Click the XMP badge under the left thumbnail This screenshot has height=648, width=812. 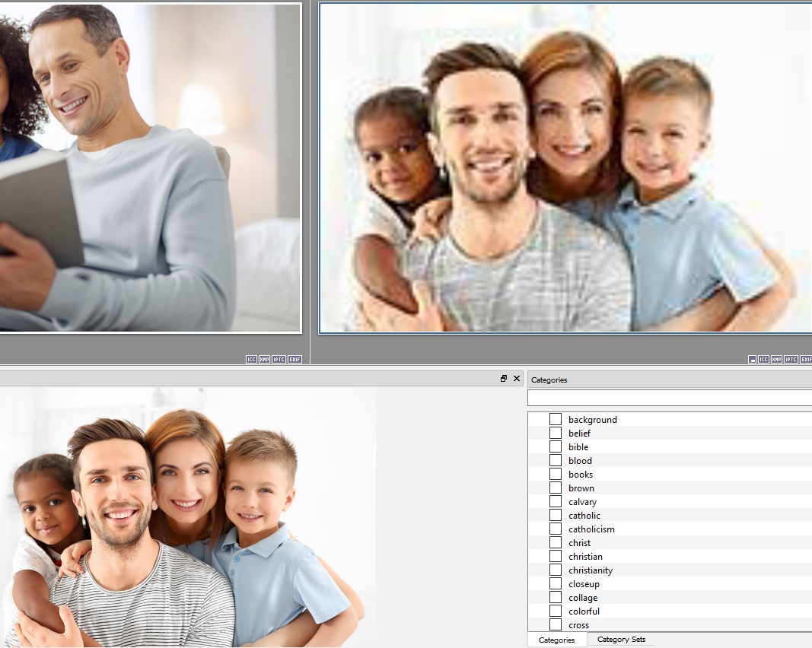point(264,359)
